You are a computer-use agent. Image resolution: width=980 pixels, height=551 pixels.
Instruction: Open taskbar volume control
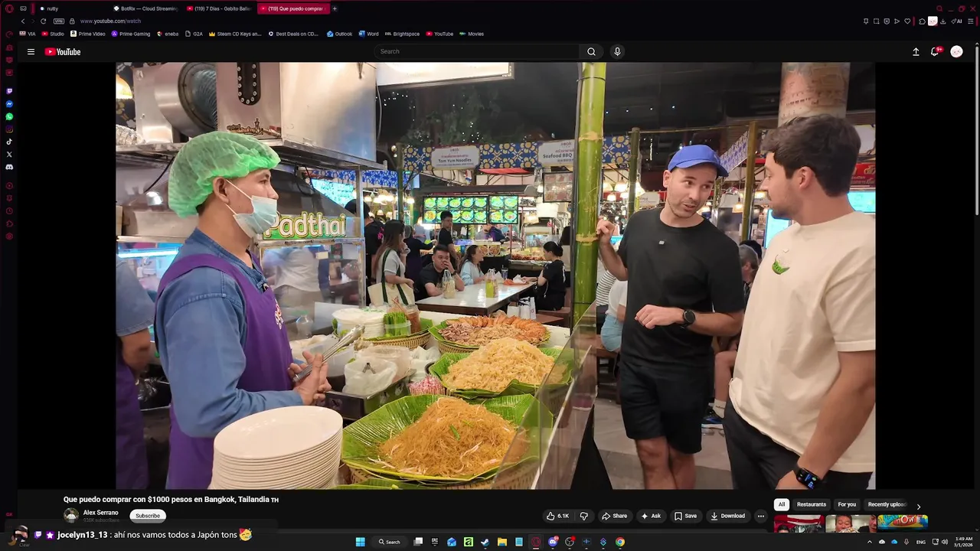point(945,542)
